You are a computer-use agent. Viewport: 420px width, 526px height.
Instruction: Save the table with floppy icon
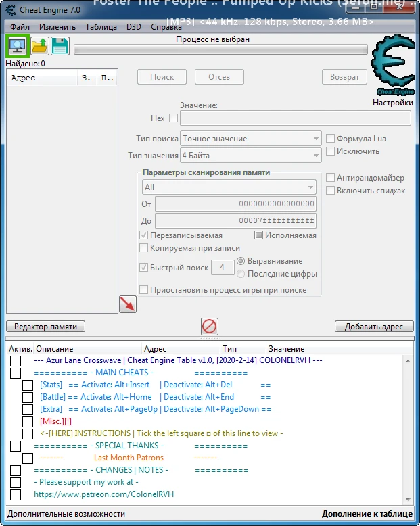[x=60, y=45]
